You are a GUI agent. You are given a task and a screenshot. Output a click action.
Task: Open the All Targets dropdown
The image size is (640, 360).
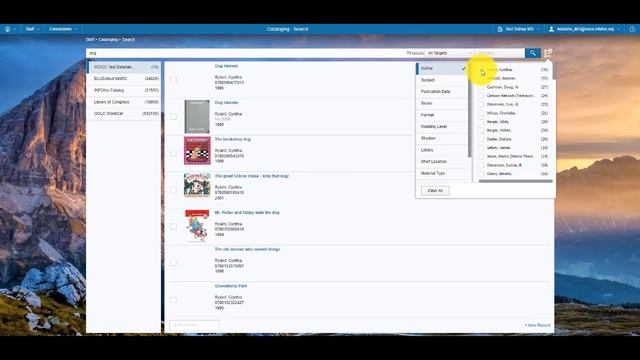(x=449, y=53)
